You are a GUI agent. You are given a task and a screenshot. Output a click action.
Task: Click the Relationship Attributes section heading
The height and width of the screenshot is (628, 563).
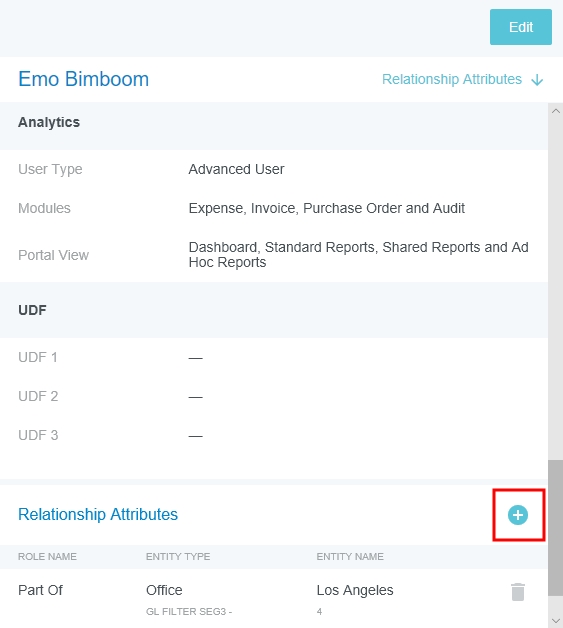point(98,514)
